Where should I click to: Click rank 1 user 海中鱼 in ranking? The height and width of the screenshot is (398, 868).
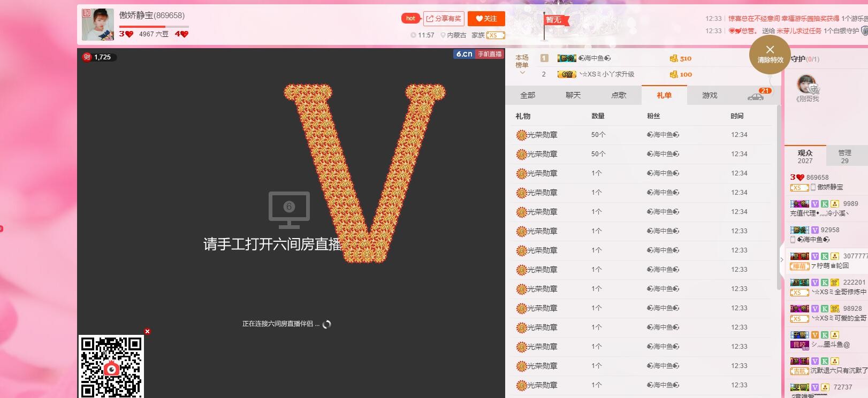pyautogui.click(x=595, y=58)
